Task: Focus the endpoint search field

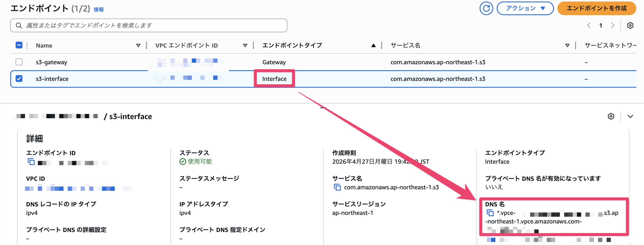Action: (149, 26)
